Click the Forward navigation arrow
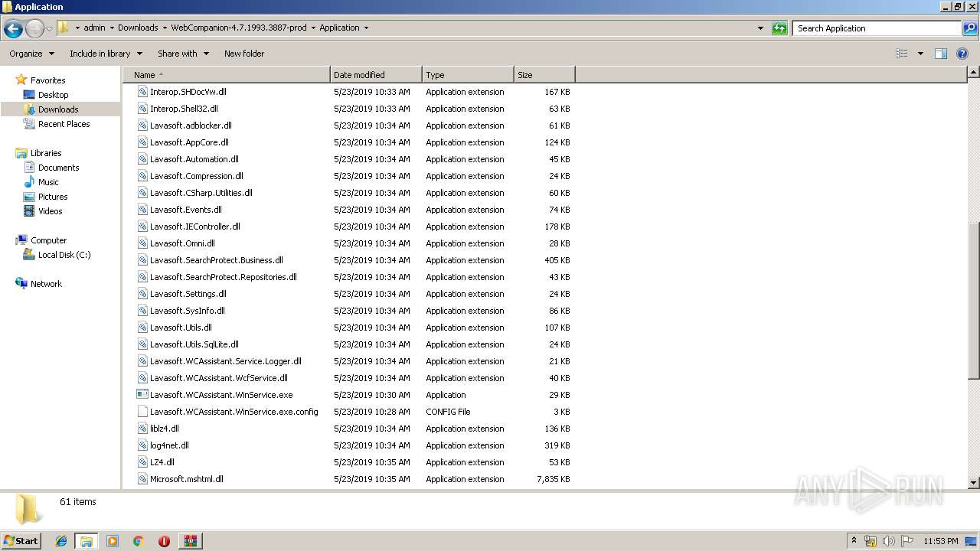 point(34,29)
